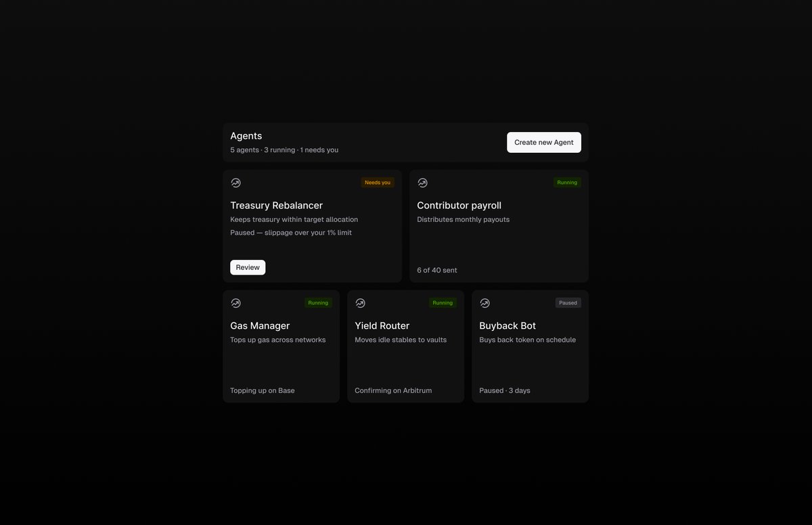Click the Create new Agent button
This screenshot has width=812, height=525.
544,142
